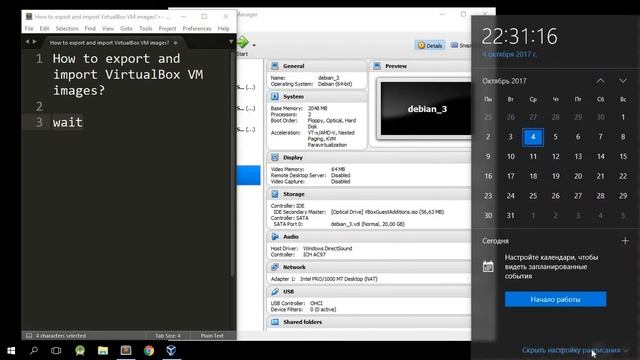This screenshot has height=360, width=640.
Task: Open View menu in Sublime Text
Action: [x=108, y=29]
